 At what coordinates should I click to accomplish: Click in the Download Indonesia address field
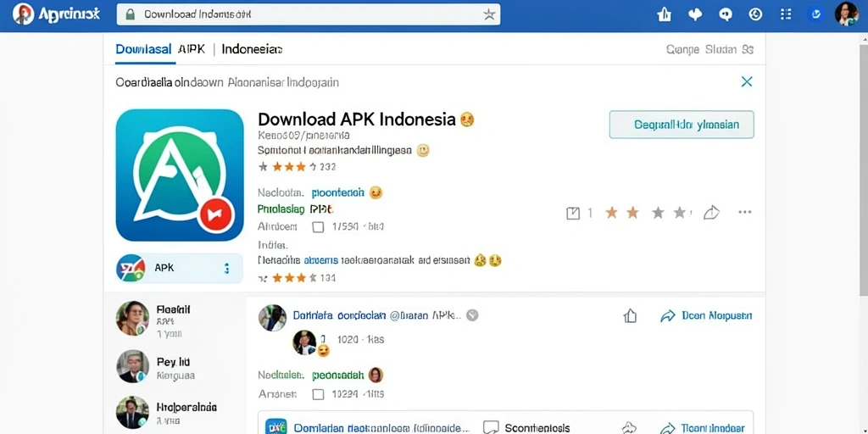(x=309, y=14)
